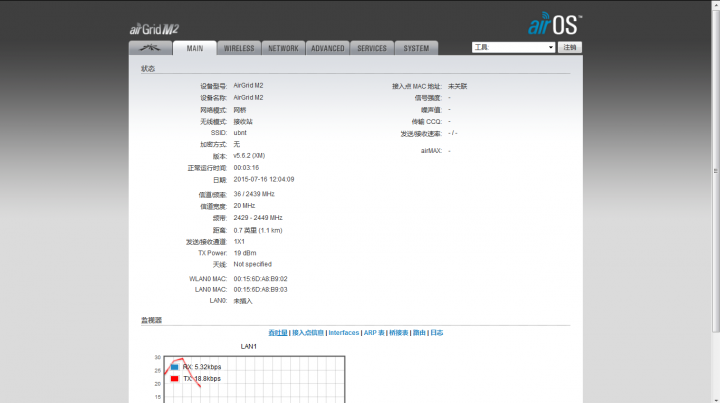Select the date 2015-07-16 12:04:09
Screen dimensions: 720x403
click(264, 179)
